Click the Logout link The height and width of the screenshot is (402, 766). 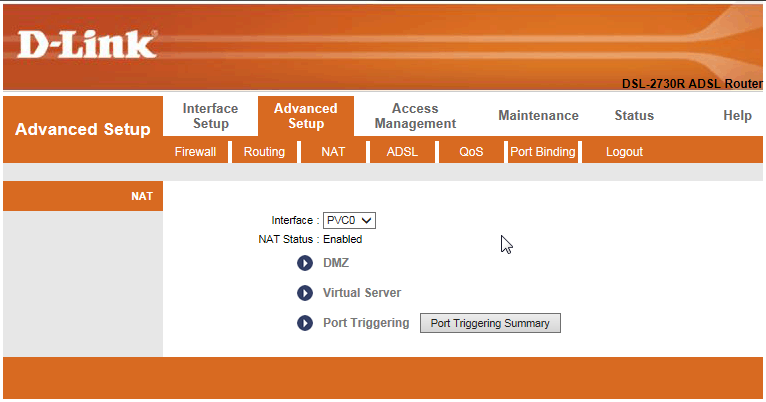pos(624,152)
